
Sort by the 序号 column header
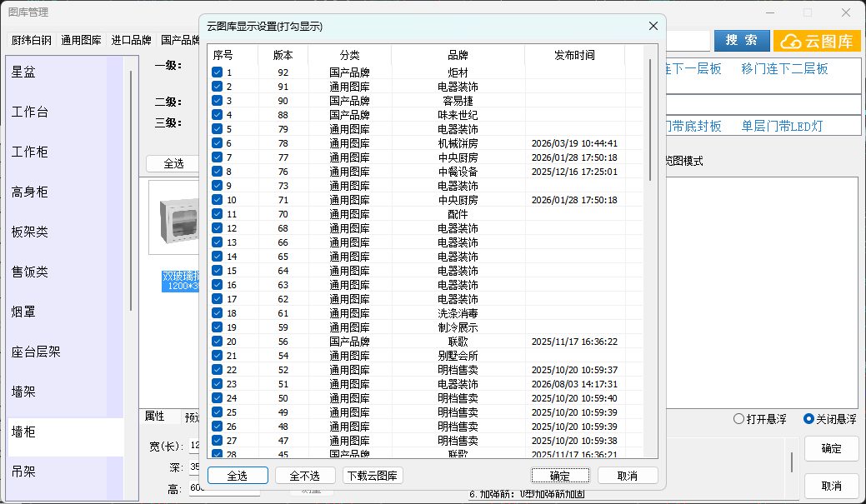(x=233, y=55)
